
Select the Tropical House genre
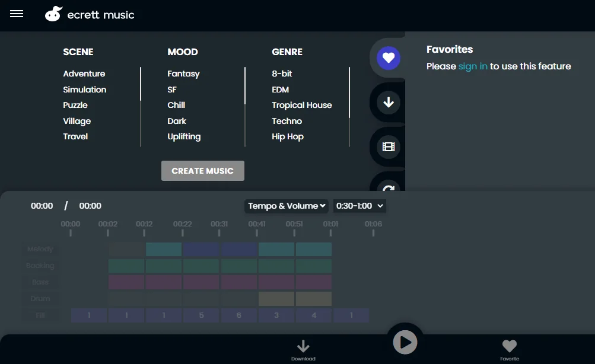coord(301,105)
